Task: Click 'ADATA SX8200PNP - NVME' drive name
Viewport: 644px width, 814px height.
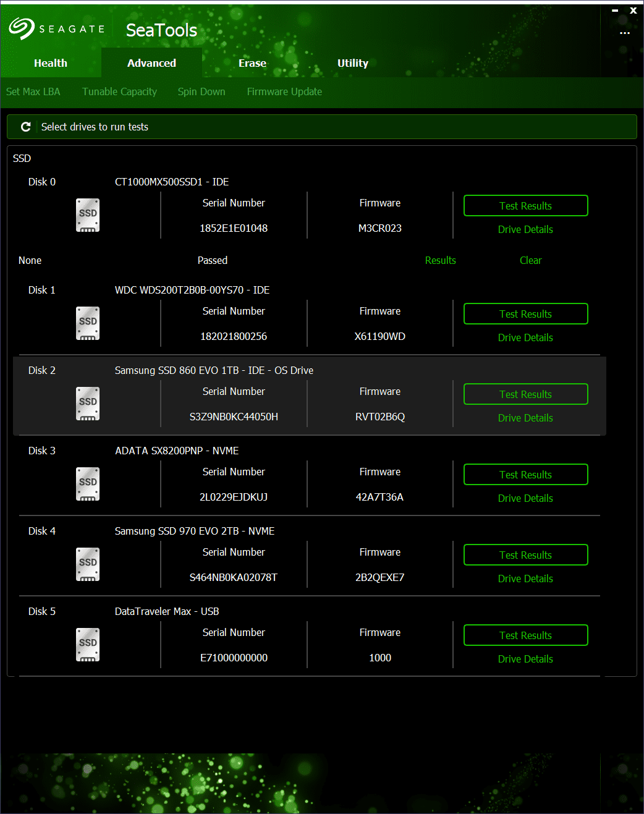Action: click(177, 451)
